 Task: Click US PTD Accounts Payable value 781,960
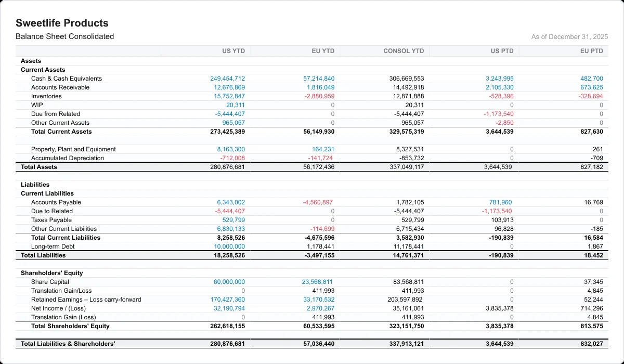pyautogui.click(x=501, y=202)
